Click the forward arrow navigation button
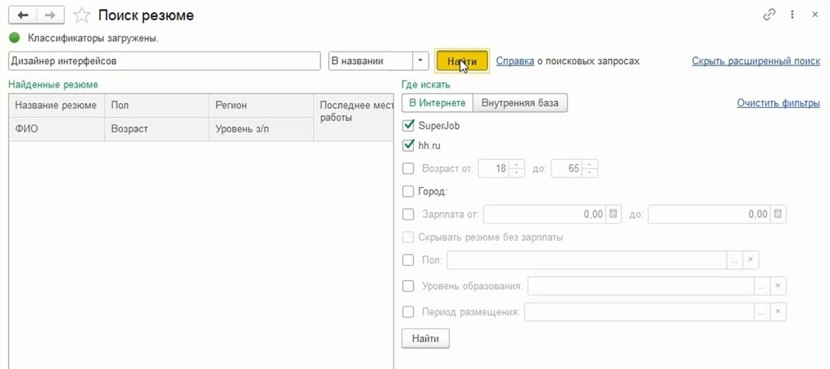 [x=50, y=15]
